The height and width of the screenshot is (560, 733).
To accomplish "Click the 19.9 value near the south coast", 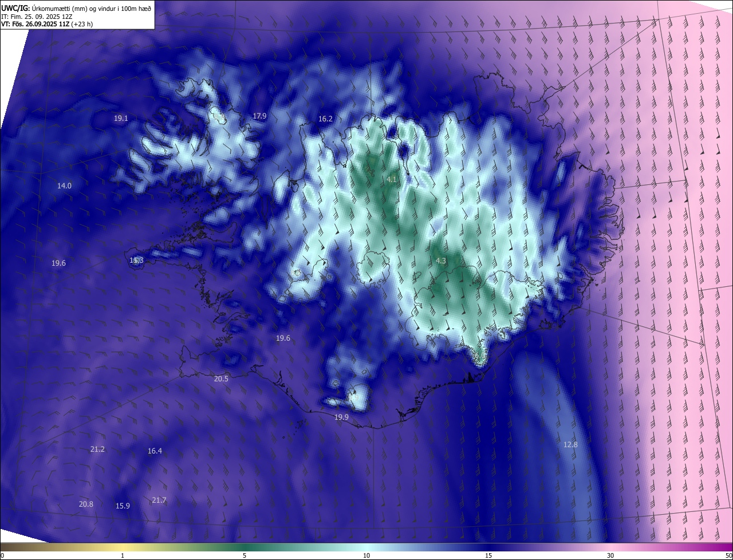I will 341,417.
